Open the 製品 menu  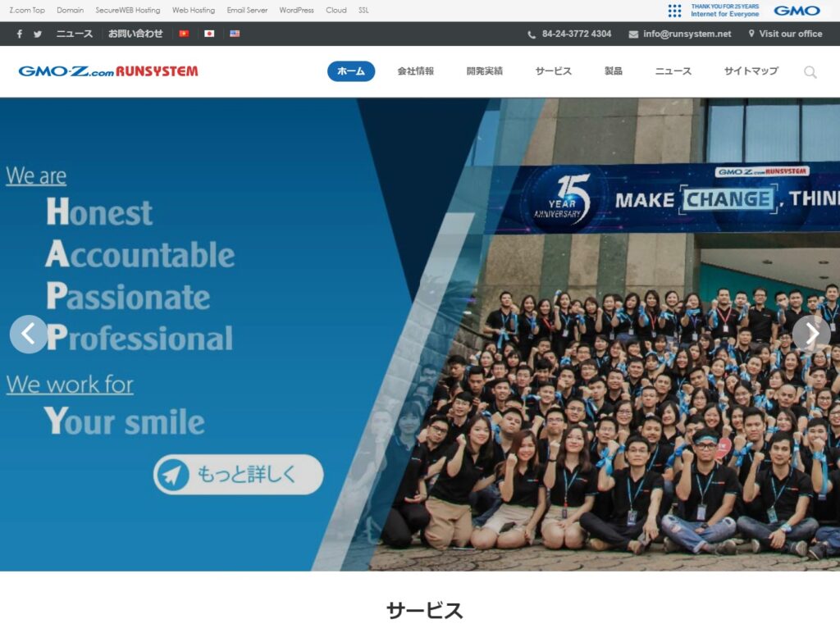(x=614, y=71)
